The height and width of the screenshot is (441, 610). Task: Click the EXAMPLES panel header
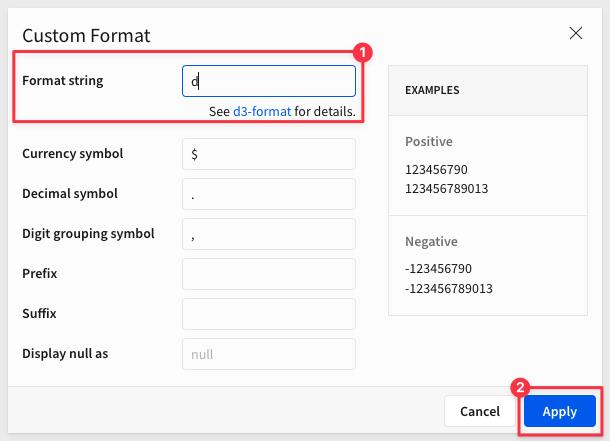(x=488, y=90)
